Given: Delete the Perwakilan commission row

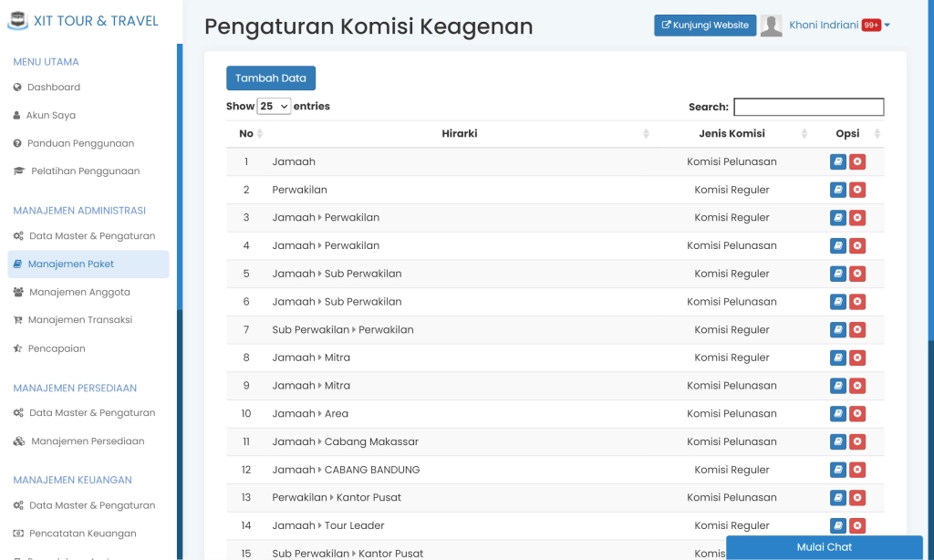Looking at the screenshot, I should pyautogui.click(x=857, y=190).
